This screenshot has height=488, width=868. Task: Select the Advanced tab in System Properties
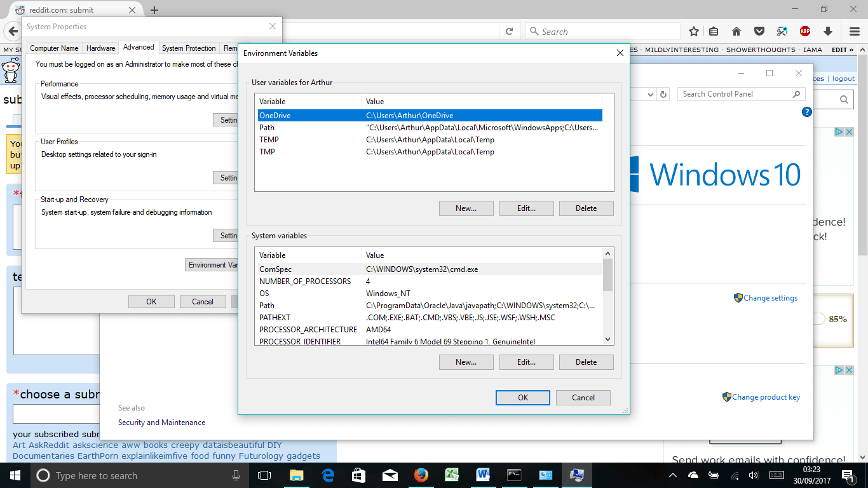139,48
